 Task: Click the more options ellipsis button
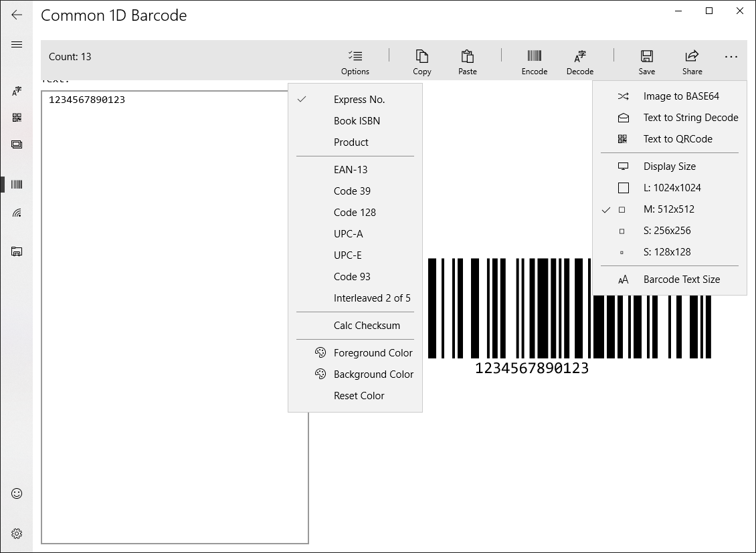pyautogui.click(x=731, y=58)
